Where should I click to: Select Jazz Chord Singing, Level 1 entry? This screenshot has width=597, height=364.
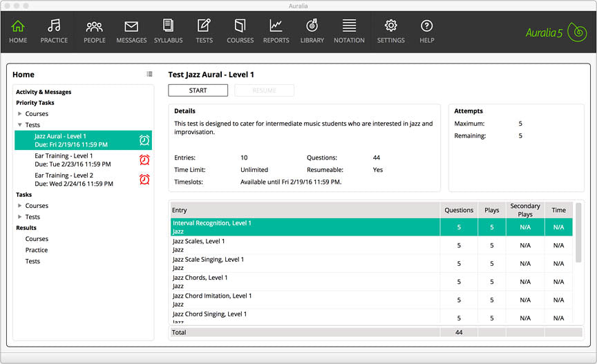[371, 317]
